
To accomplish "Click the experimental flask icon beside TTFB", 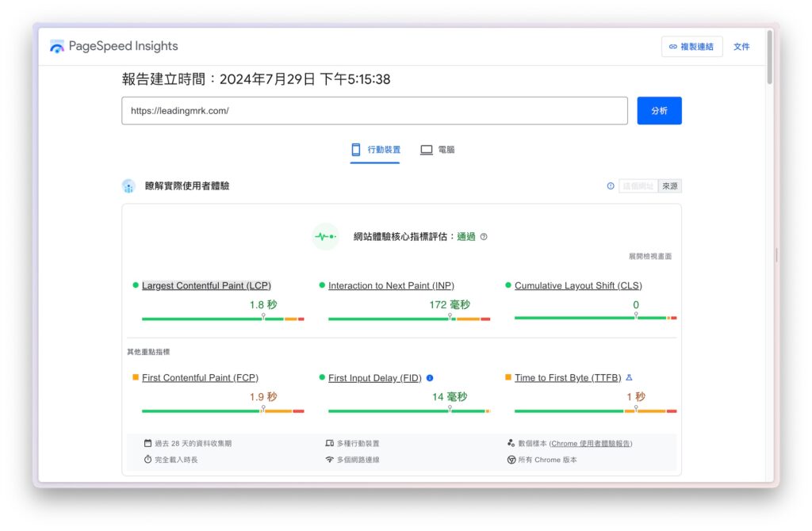I will coord(629,377).
